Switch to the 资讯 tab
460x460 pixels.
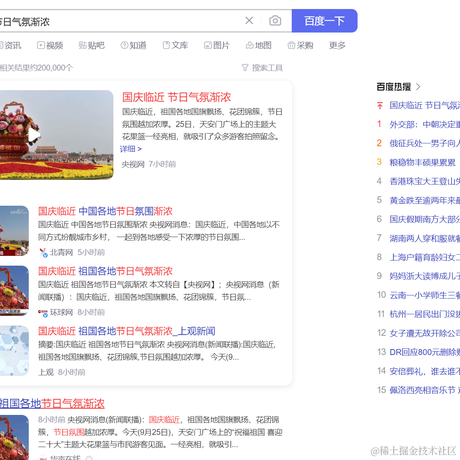[10, 45]
